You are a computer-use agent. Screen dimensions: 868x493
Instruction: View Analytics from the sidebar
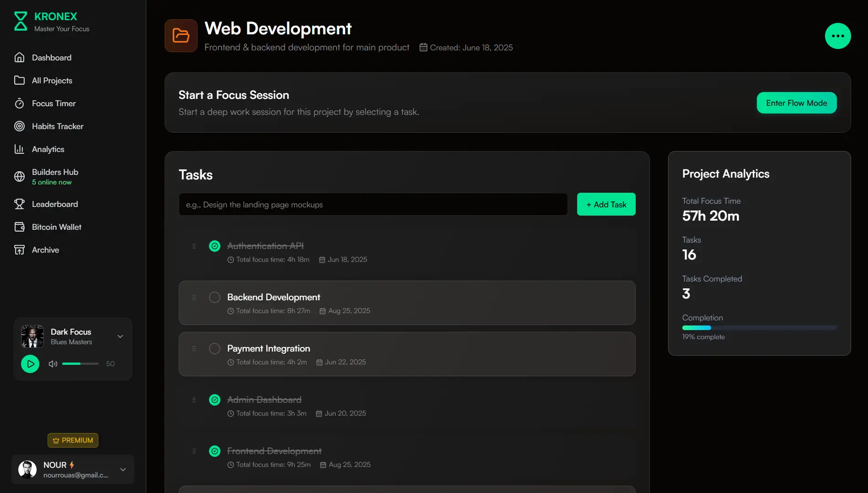point(48,149)
